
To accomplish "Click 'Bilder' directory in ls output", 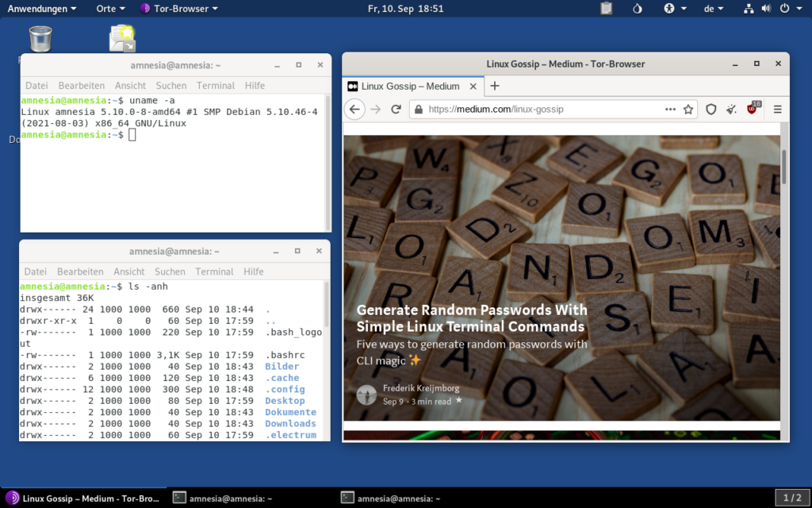I will tap(282, 367).
